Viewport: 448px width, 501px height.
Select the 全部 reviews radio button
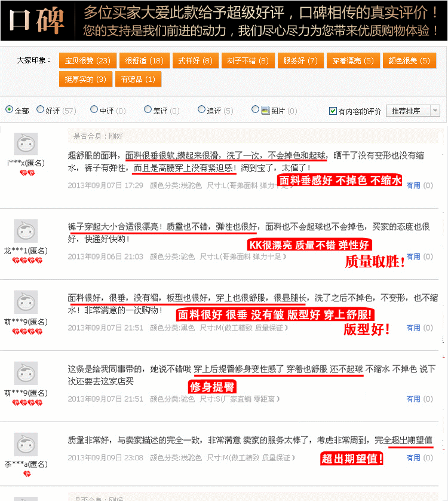(10, 109)
